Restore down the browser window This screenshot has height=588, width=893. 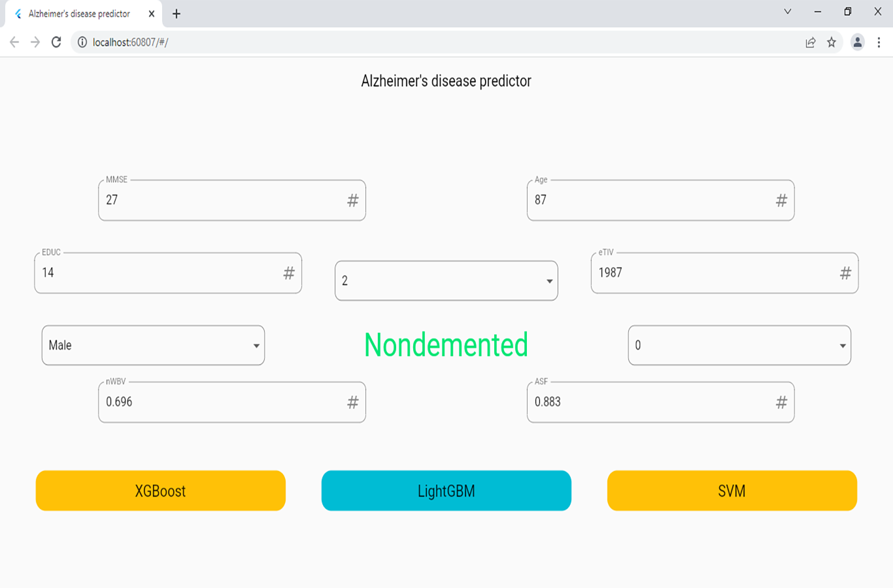[848, 12]
